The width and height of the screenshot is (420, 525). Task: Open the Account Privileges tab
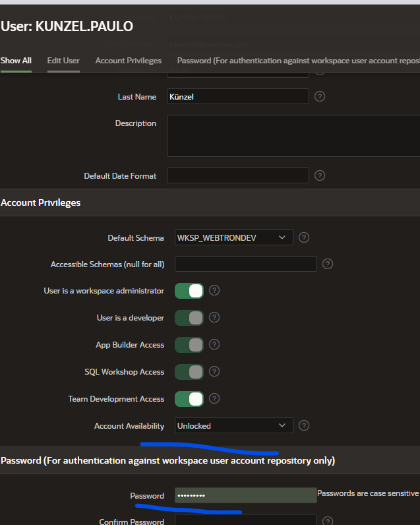click(x=128, y=61)
